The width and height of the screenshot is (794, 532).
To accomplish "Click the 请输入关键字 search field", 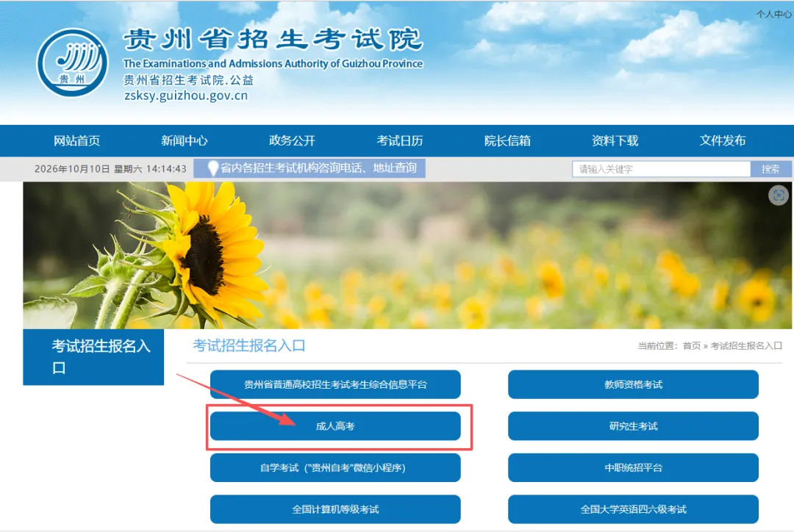I will pyautogui.click(x=662, y=169).
